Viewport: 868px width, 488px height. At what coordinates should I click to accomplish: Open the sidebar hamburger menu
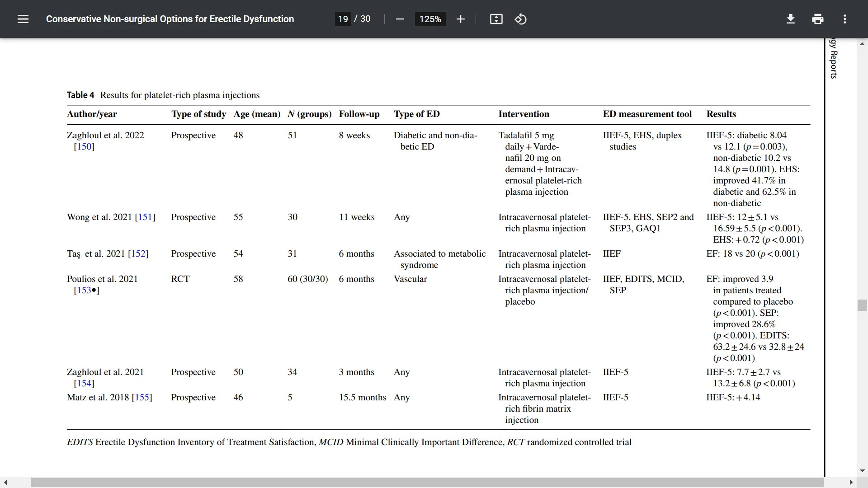pos(23,19)
